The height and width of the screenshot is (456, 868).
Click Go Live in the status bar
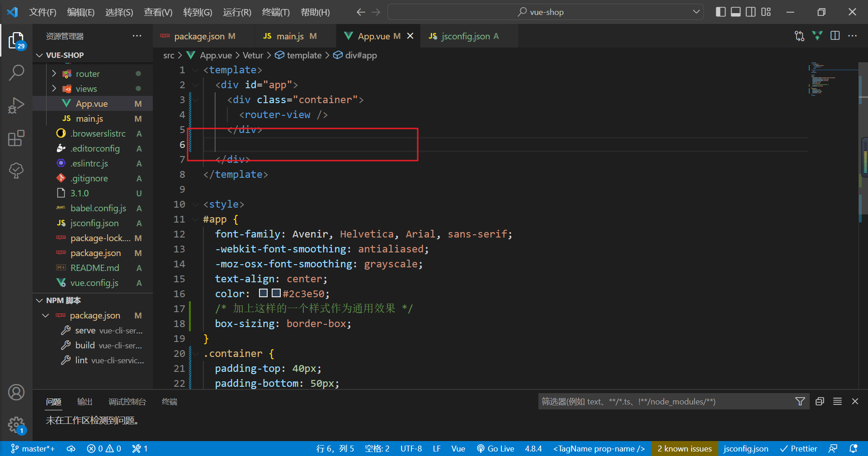click(496, 448)
